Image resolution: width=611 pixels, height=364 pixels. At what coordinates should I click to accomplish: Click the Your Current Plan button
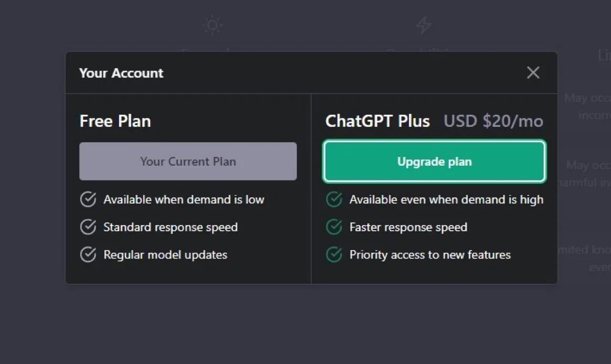[188, 162]
